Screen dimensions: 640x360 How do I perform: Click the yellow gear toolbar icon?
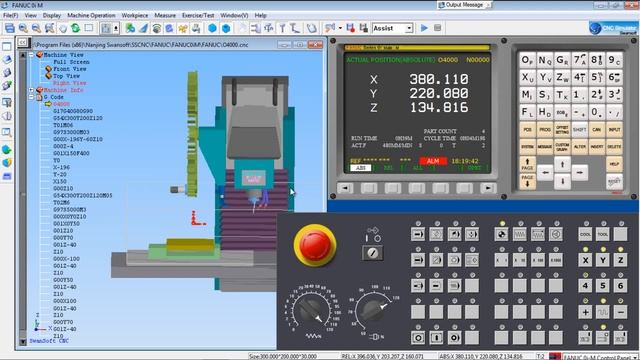coord(183,28)
